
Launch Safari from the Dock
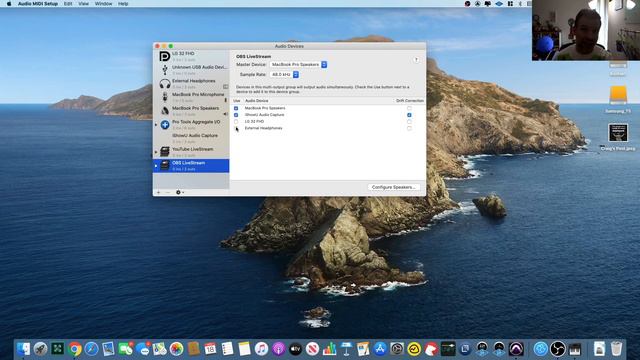pos(91,349)
